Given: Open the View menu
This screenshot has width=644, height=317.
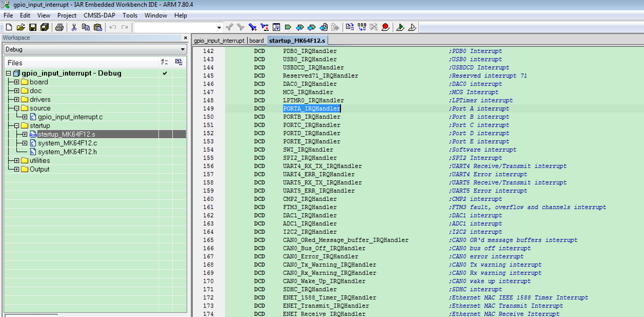Looking at the screenshot, I should [44, 15].
